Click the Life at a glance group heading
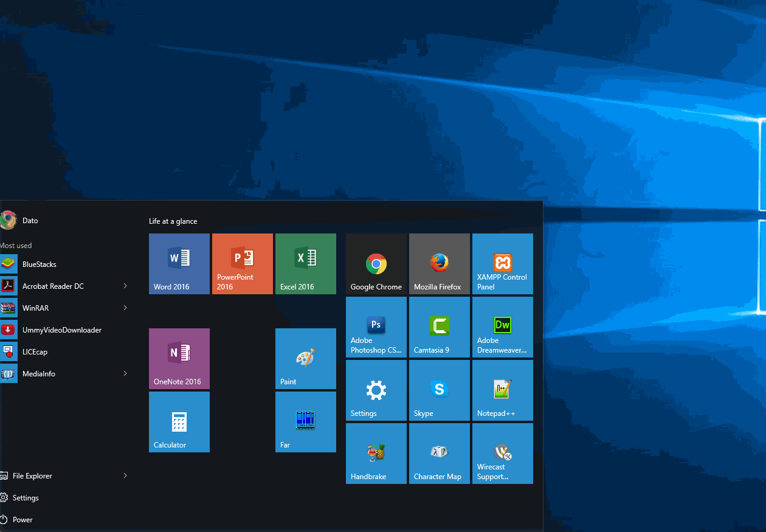The image size is (766, 532). [173, 221]
